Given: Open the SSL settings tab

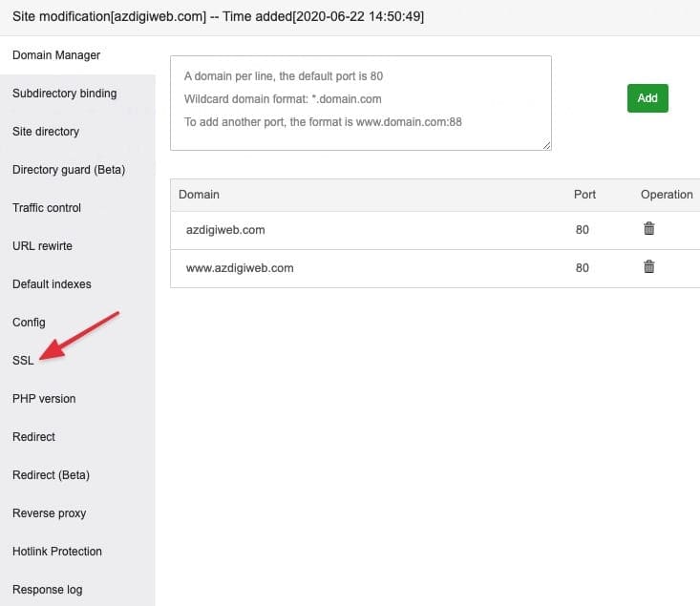Looking at the screenshot, I should [x=23, y=361].
